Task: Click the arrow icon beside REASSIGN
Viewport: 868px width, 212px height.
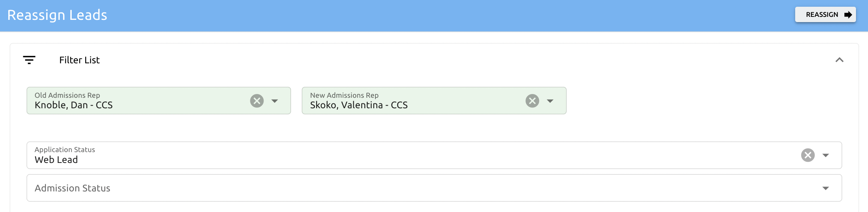Action: point(848,15)
